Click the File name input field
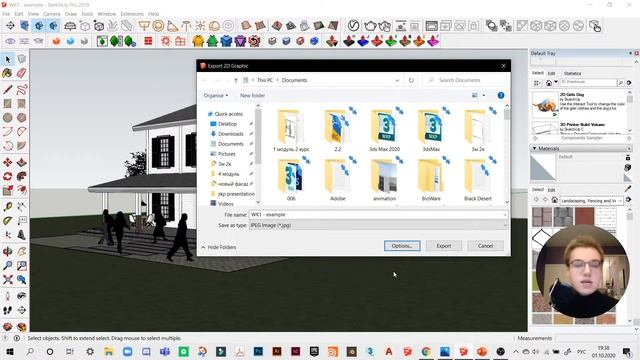 coord(378,215)
